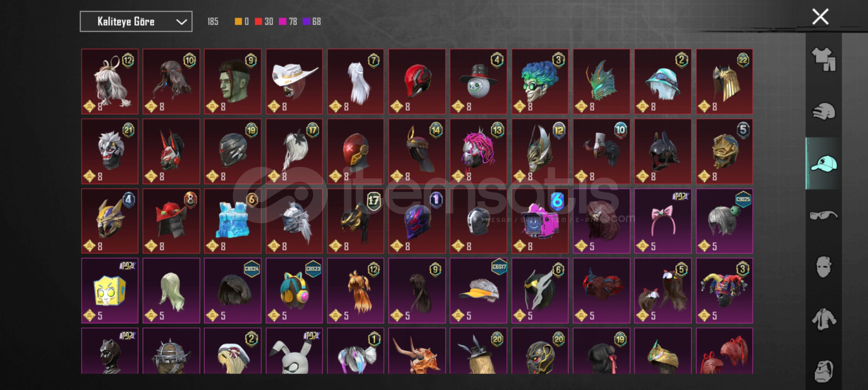868x390 pixels.
Task: Open the Kaliteye Göre sorting dropdown
Action: [136, 22]
